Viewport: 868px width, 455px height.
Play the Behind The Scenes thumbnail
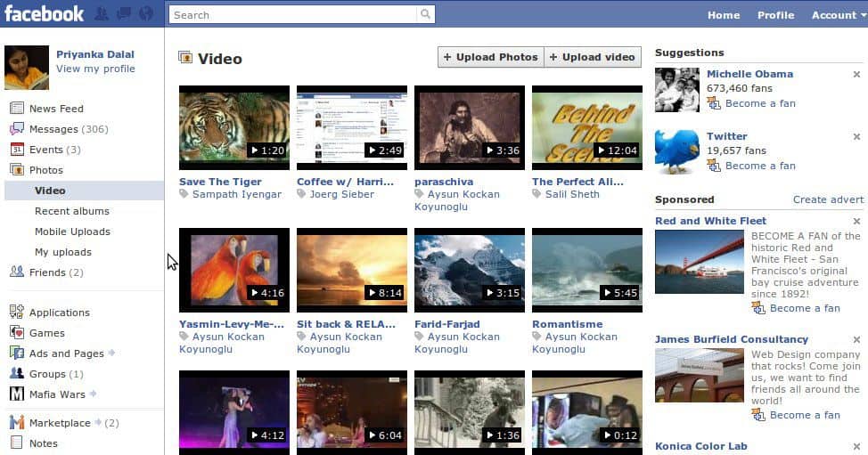coord(587,127)
